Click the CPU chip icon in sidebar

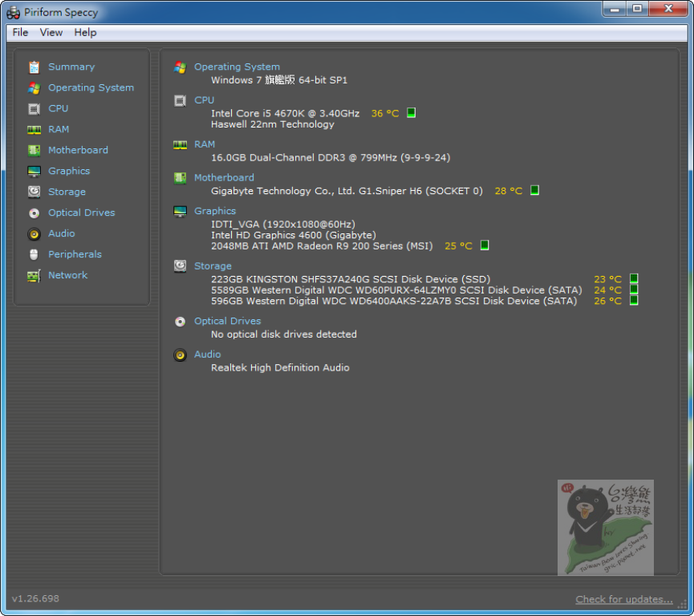coord(34,108)
